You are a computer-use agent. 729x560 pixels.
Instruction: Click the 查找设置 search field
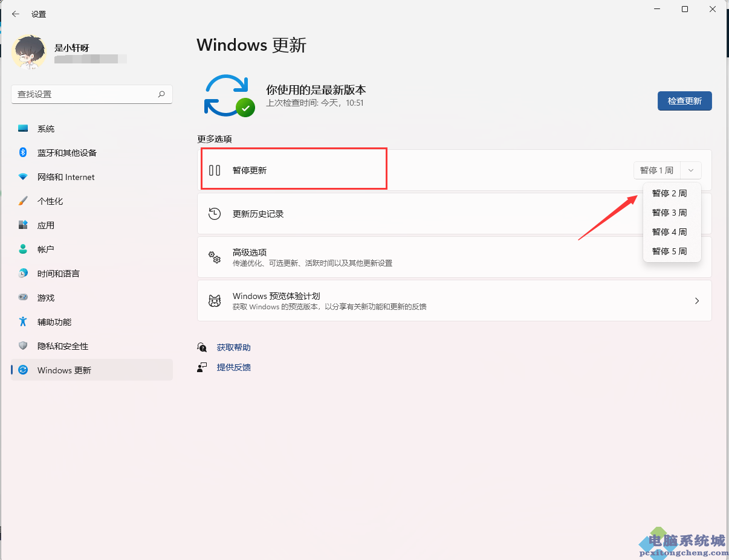[92, 94]
